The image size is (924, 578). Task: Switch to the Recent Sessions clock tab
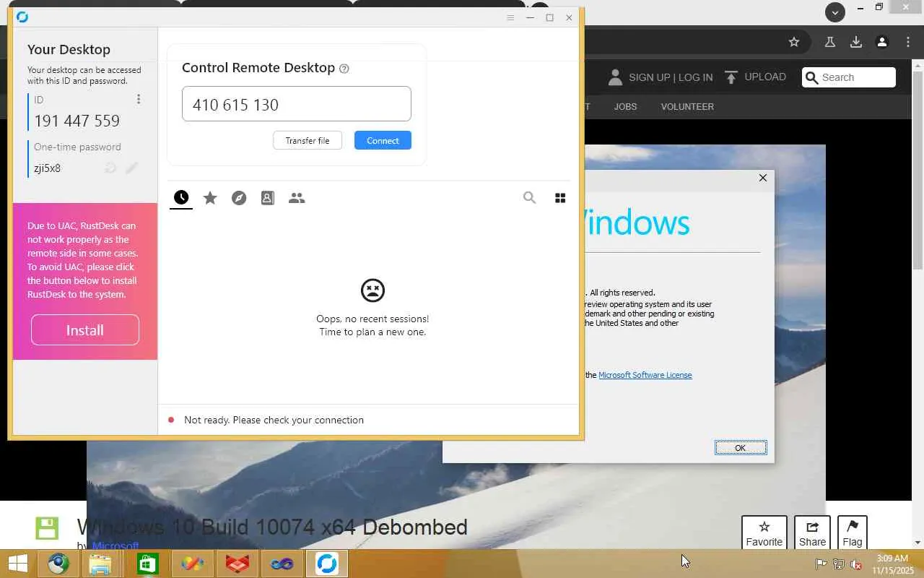181,198
